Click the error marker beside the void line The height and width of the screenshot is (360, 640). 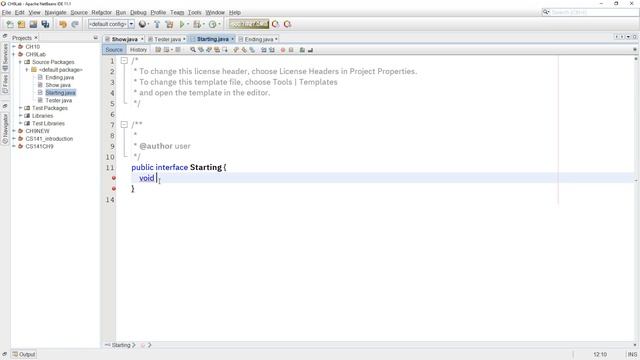(x=114, y=178)
